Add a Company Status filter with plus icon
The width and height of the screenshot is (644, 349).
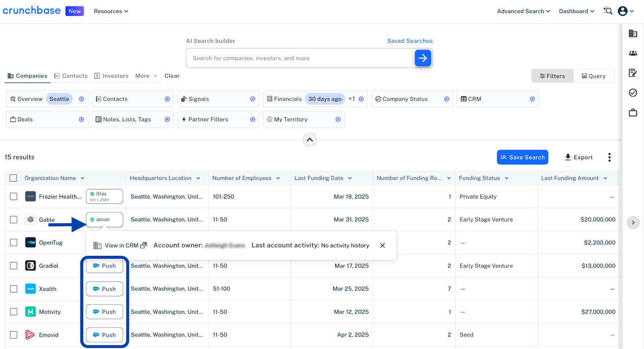click(x=446, y=99)
